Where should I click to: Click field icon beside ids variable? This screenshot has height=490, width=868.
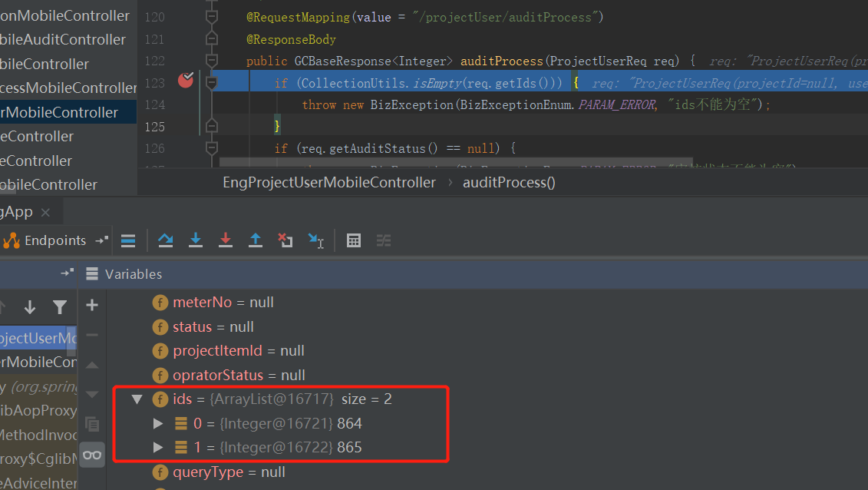160,399
